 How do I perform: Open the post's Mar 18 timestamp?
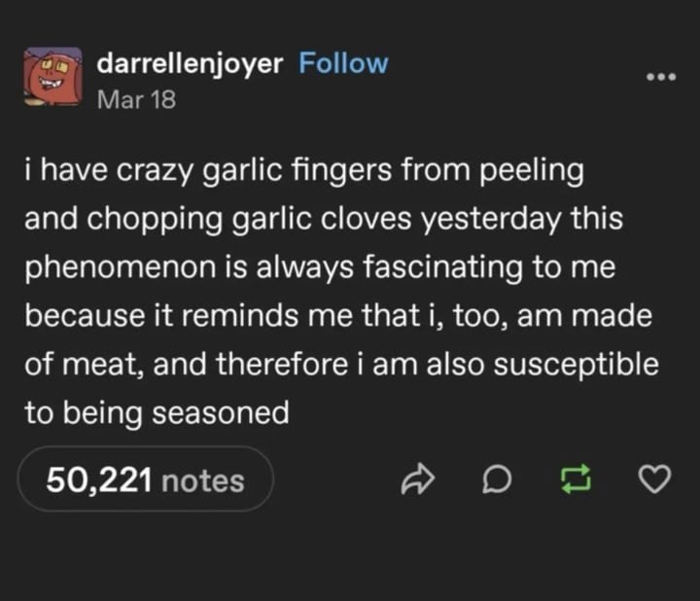(x=137, y=99)
